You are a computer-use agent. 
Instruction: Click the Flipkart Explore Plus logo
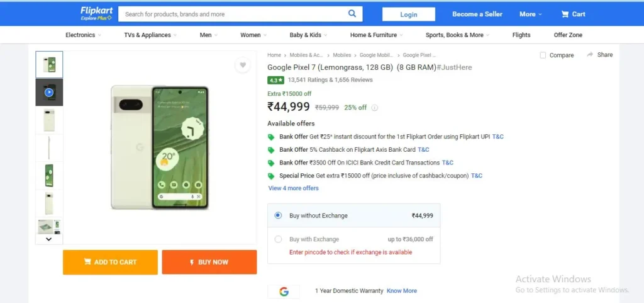point(96,14)
